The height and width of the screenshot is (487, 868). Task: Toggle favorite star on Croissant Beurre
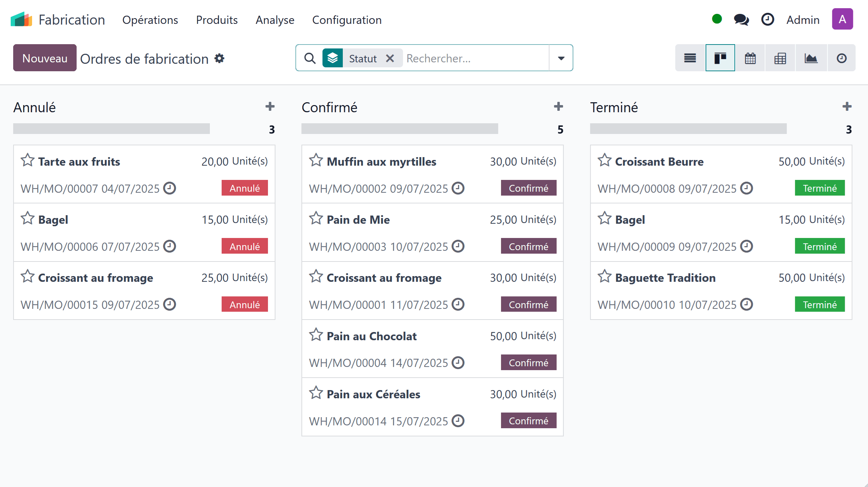coord(604,161)
